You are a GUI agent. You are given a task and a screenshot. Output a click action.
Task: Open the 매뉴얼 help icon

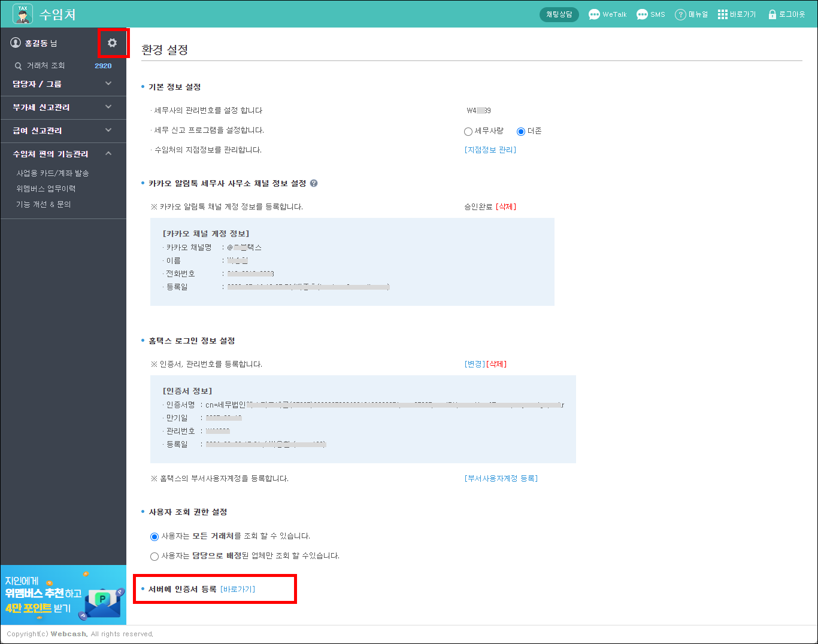click(680, 14)
